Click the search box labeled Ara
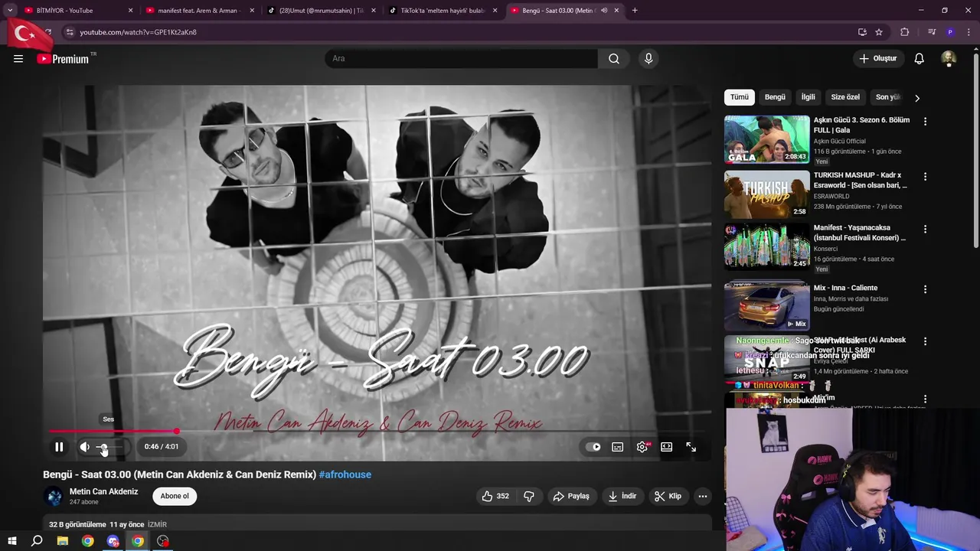980x551 pixels. 462,58
